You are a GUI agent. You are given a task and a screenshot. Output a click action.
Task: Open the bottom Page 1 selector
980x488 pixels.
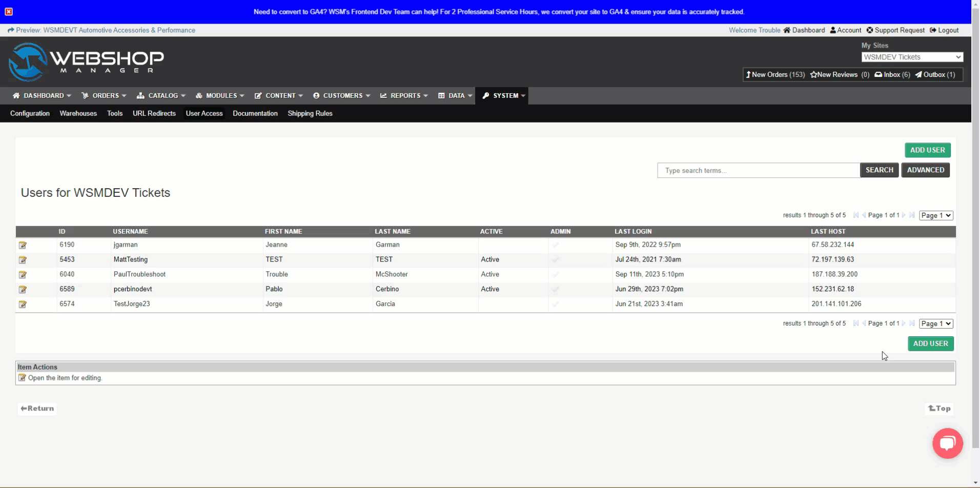tap(936, 323)
